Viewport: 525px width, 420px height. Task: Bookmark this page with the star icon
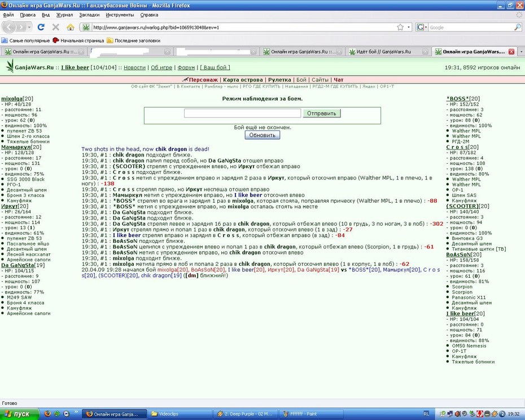[400, 28]
